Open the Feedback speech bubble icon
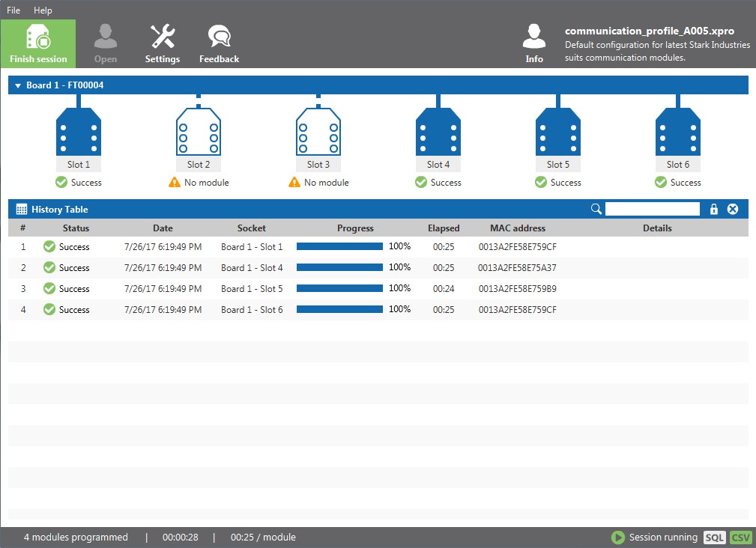The width and height of the screenshot is (756, 548). coord(220,37)
